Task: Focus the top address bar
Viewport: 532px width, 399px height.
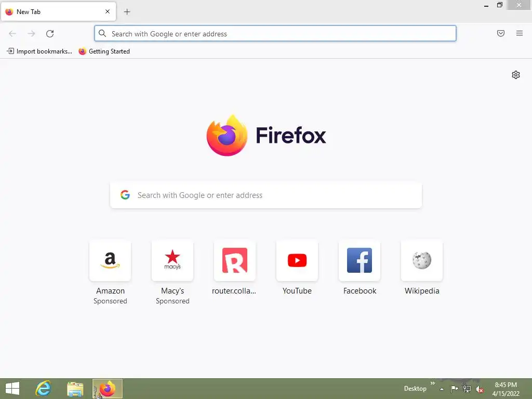Action: [275, 34]
